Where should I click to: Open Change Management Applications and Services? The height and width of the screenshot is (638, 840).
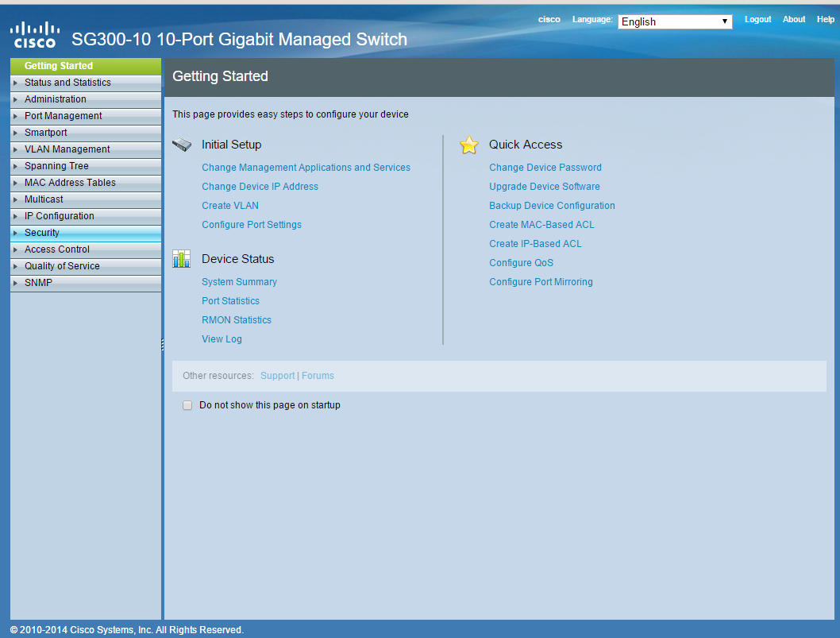[x=306, y=168]
